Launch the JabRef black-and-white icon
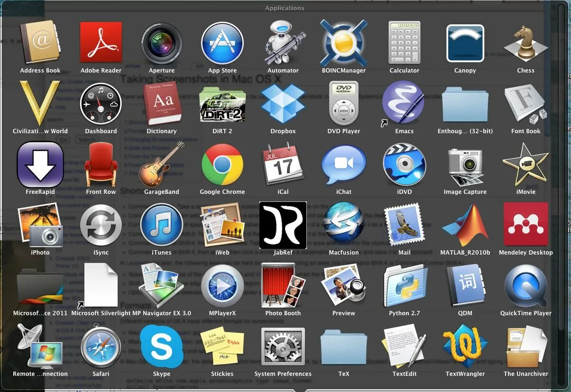The height and width of the screenshot is (392, 571). click(283, 225)
